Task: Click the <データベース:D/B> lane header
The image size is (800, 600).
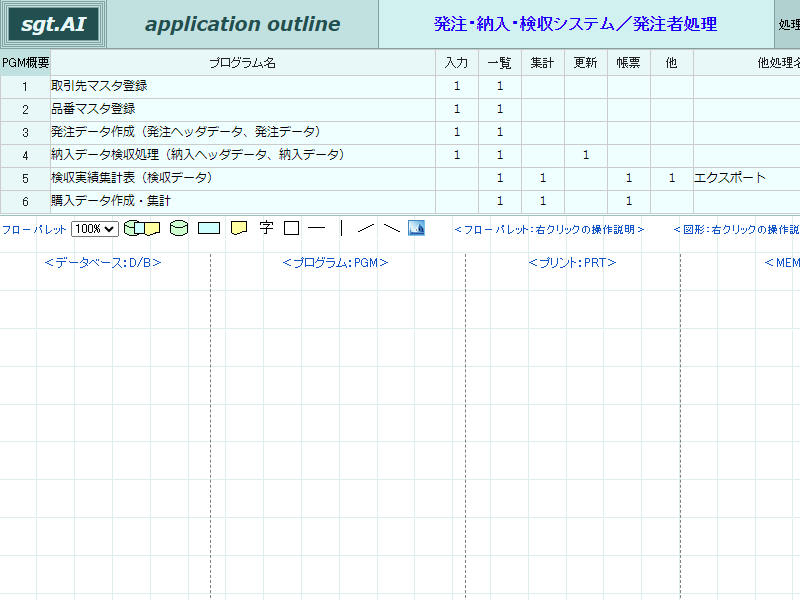Action: click(103, 263)
